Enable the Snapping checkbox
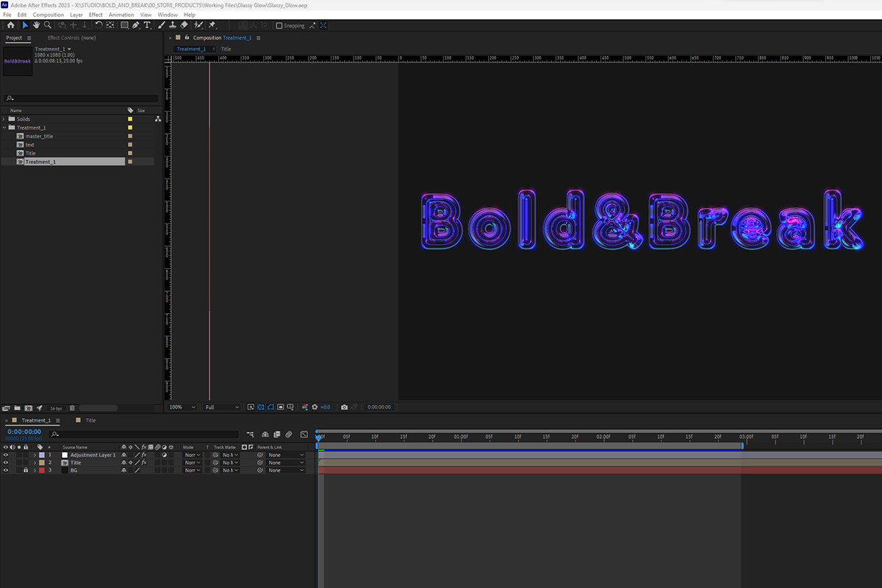The image size is (882, 588). click(x=279, y=26)
